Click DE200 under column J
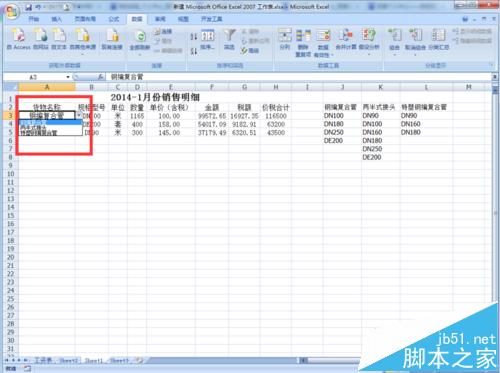This screenshot has width=500, height=373. [333, 141]
